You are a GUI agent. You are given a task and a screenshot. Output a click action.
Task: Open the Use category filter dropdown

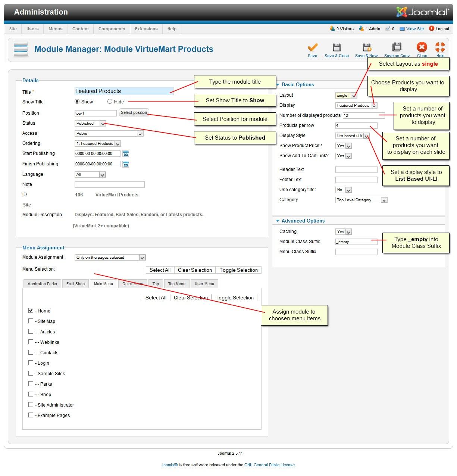[344, 190]
